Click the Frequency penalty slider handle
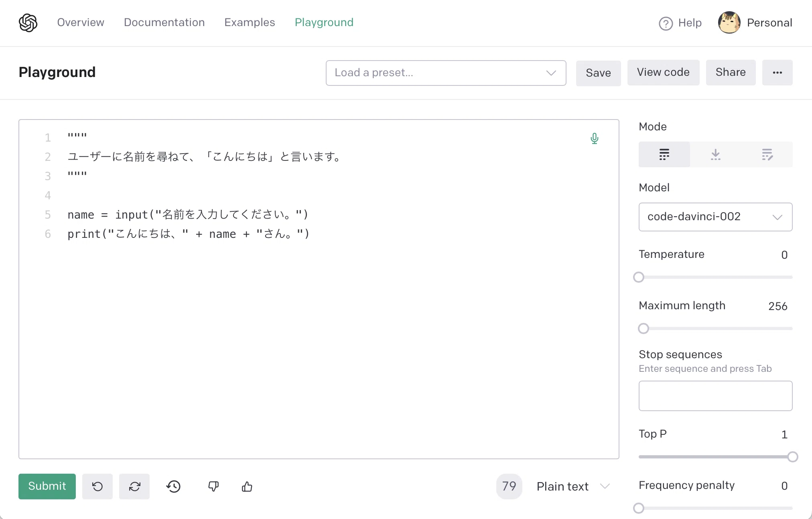812x519 pixels. click(x=639, y=508)
